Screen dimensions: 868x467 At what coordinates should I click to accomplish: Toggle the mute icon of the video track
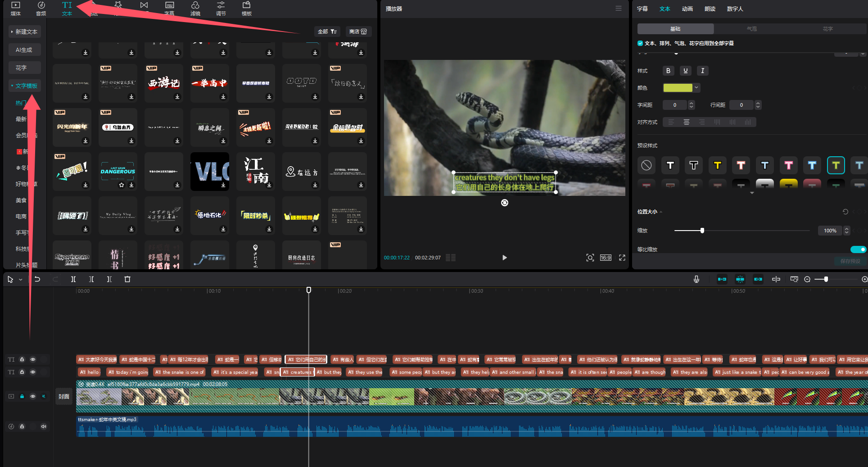coord(44,396)
